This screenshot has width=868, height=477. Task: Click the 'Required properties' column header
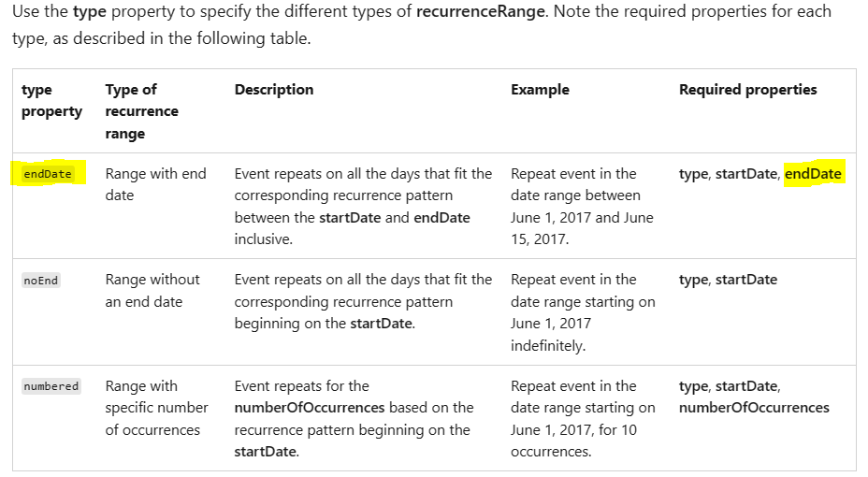tap(748, 90)
